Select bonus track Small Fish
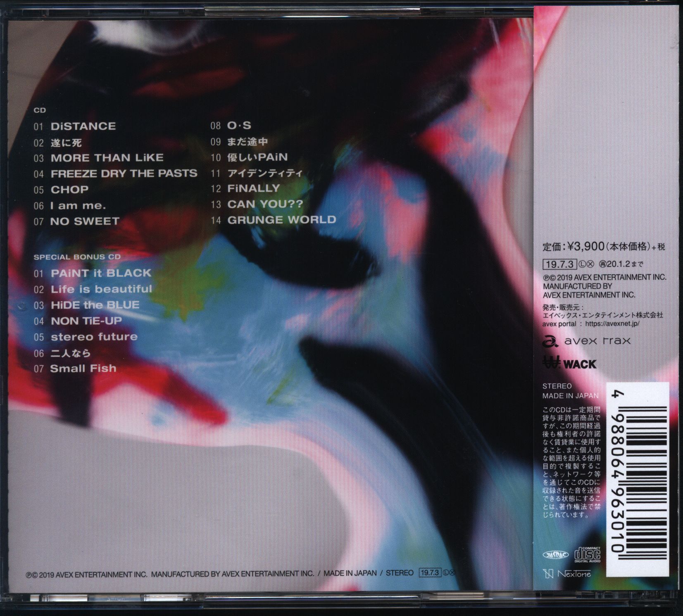Image resolution: width=683 pixels, height=616 pixels. click(x=83, y=369)
